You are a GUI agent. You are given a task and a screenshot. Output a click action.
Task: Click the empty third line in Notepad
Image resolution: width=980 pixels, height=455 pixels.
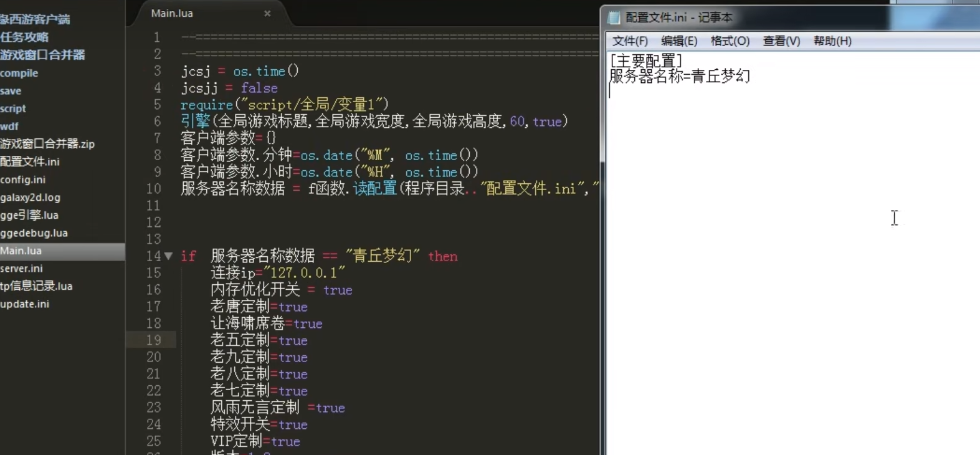point(792,92)
